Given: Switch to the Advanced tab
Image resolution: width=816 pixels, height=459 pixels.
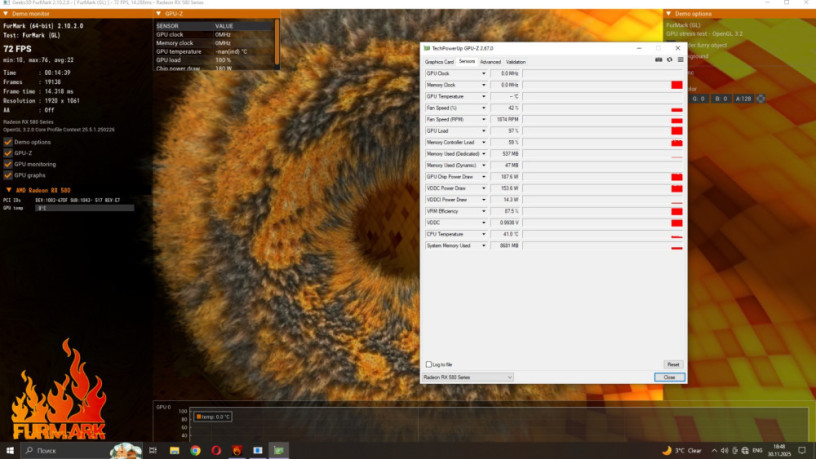Looking at the screenshot, I should [490, 62].
